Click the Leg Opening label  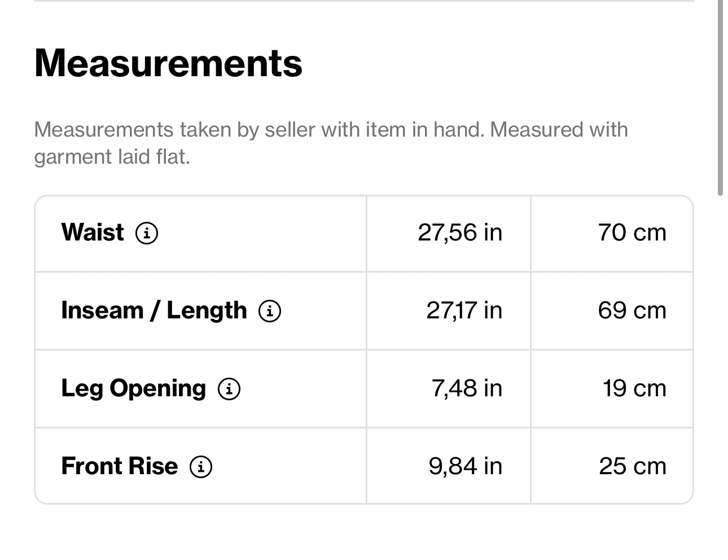click(x=133, y=388)
